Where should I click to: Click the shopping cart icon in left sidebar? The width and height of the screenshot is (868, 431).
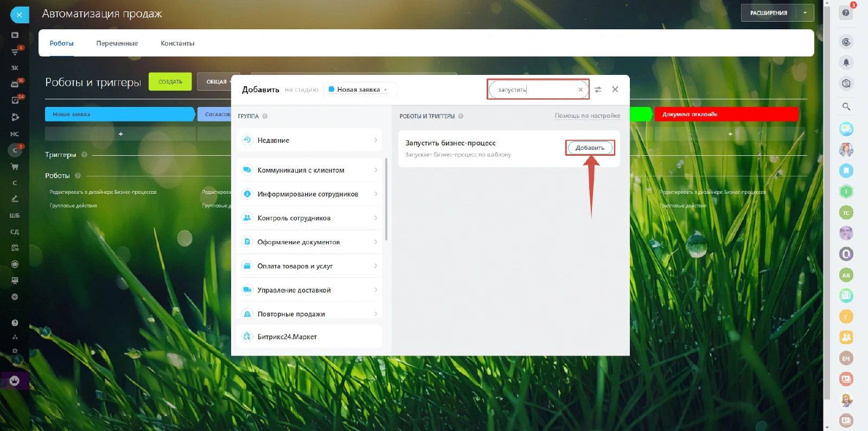(15, 167)
